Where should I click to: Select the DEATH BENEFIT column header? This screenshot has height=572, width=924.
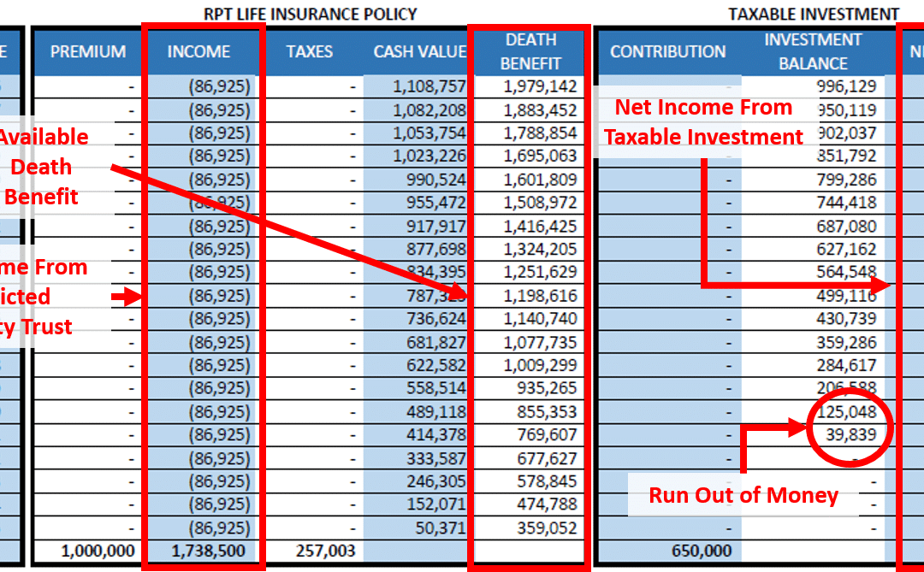pyautogui.click(x=530, y=52)
